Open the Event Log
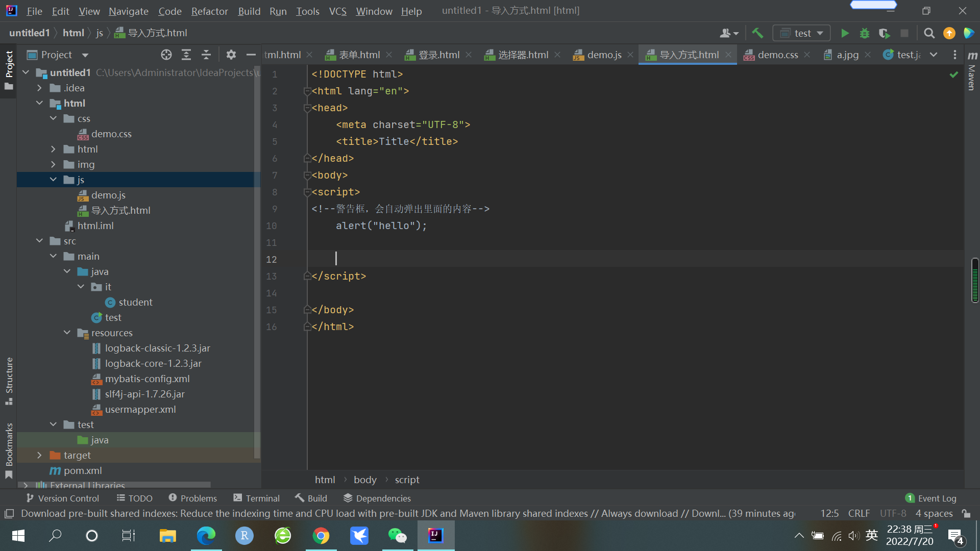Screen dimensions: 980x551 tap(931, 498)
